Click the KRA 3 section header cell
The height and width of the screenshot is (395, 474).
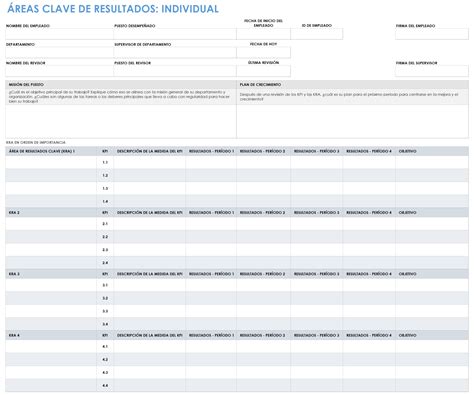coord(51,274)
